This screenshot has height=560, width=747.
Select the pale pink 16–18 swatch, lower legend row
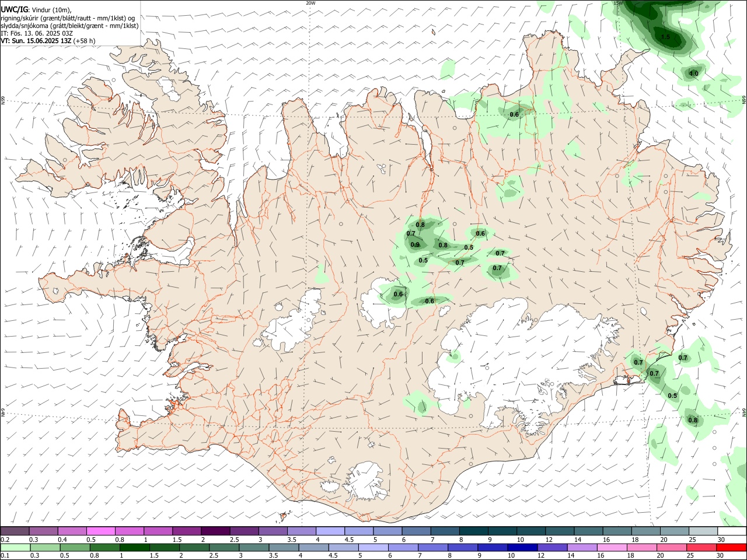[x=612, y=547]
